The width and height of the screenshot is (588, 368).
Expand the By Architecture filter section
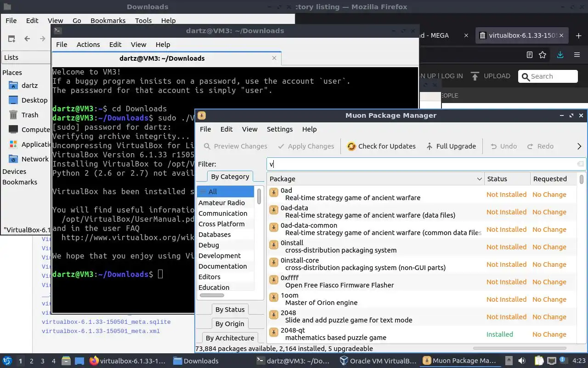(230, 338)
